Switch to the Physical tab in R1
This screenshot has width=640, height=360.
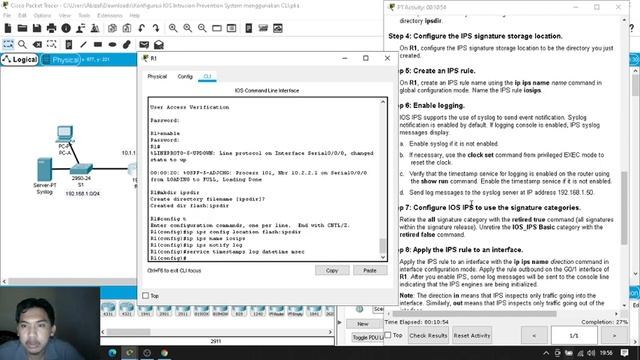[157, 76]
